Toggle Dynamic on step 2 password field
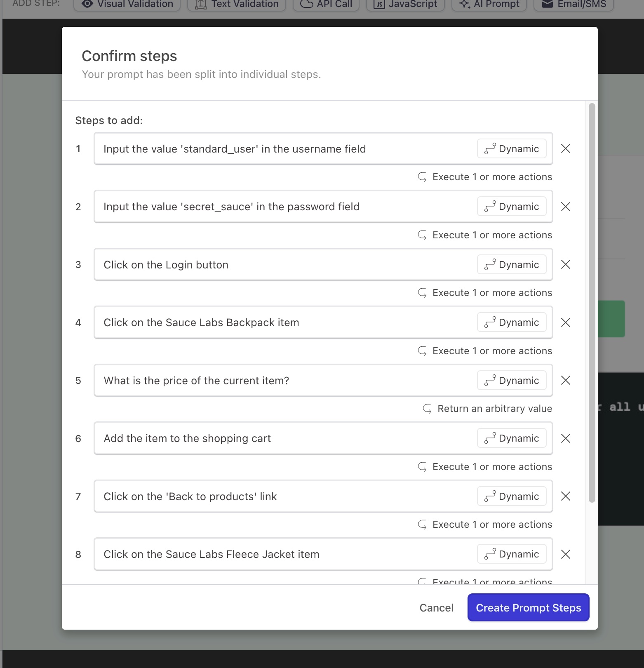Image resolution: width=644 pixels, height=668 pixels. tap(512, 206)
